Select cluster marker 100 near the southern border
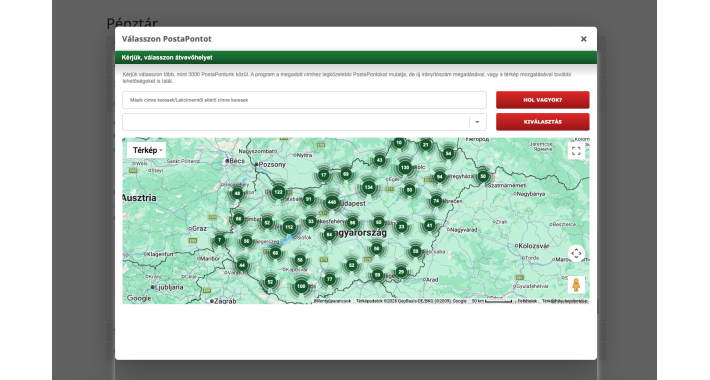This screenshot has height=380, width=710. [x=301, y=286]
